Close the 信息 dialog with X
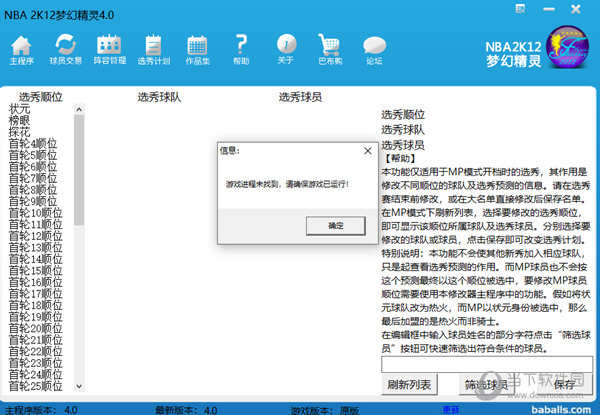This screenshot has width=600, height=415. pyautogui.click(x=368, y=151)
